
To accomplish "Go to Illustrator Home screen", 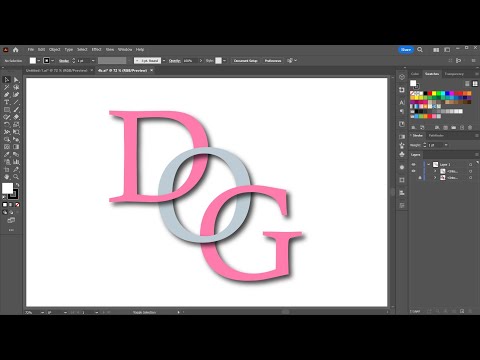I will (15, 50).
